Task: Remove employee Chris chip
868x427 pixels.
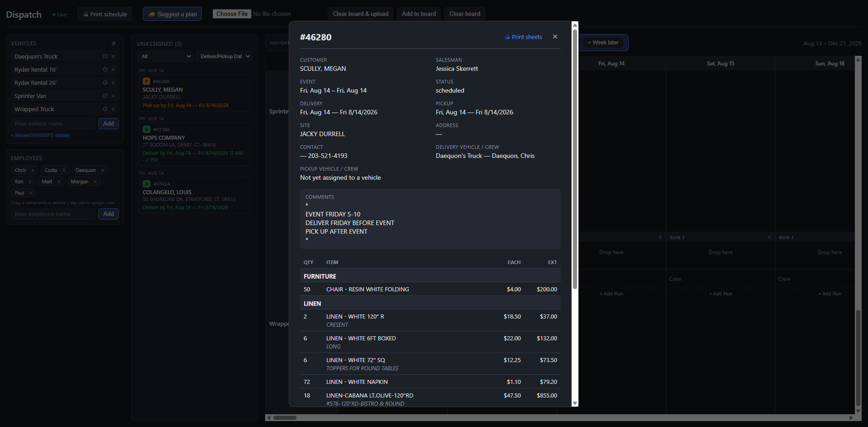Action: point(33,171)
